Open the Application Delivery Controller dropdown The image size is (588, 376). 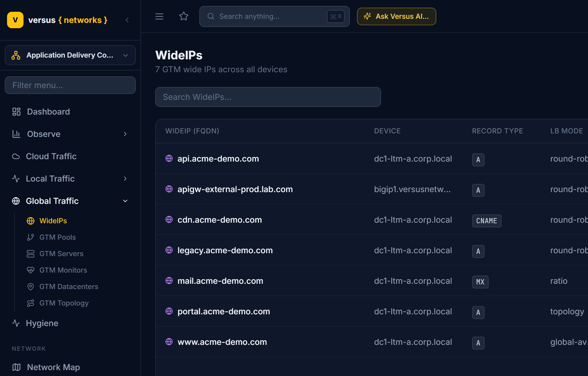click(70, 55)
